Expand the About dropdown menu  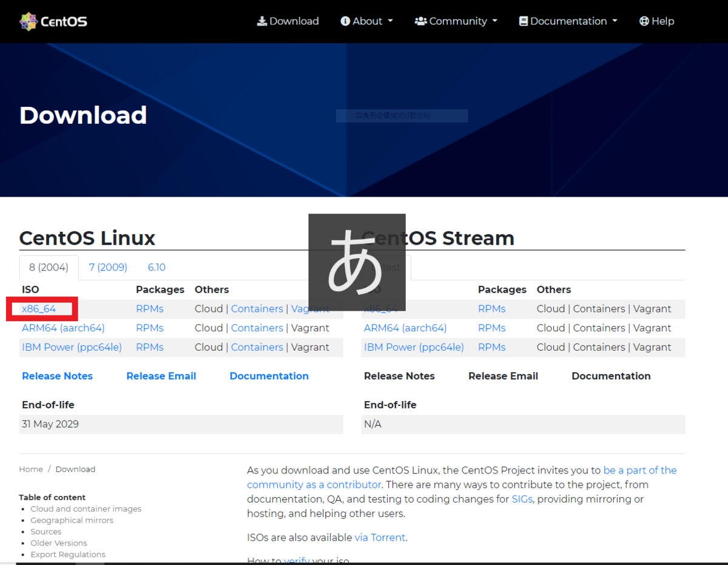pos(367,21)
